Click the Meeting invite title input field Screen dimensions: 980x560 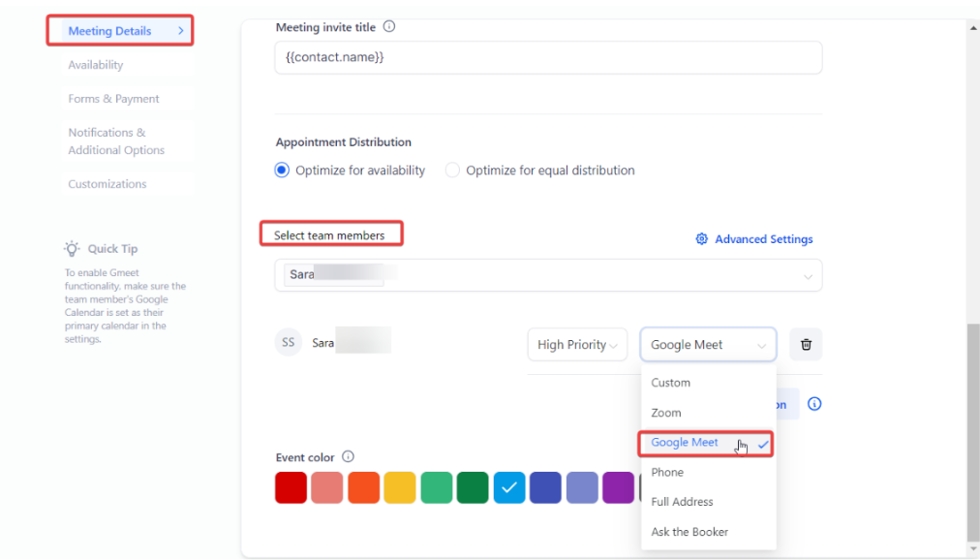pos(548,58)
